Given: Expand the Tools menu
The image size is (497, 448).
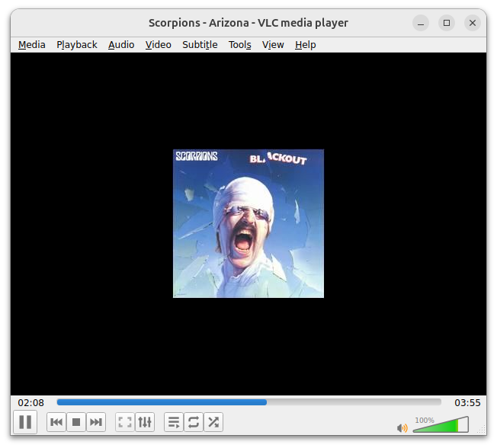Looking at the screenshot, I should 239,45.
